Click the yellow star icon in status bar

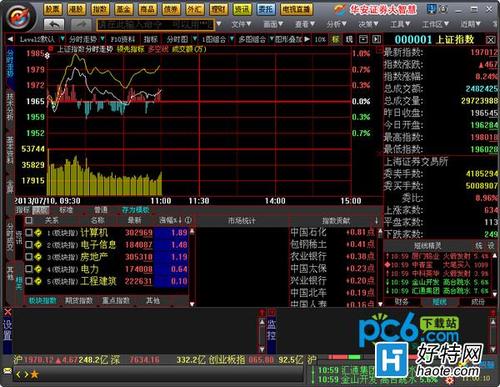(34, 375)
